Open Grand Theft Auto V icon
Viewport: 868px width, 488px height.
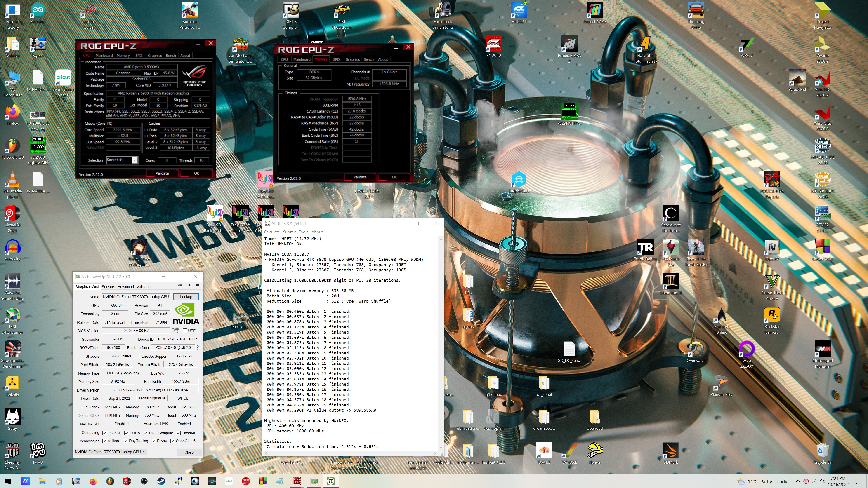tap(772, 287)
